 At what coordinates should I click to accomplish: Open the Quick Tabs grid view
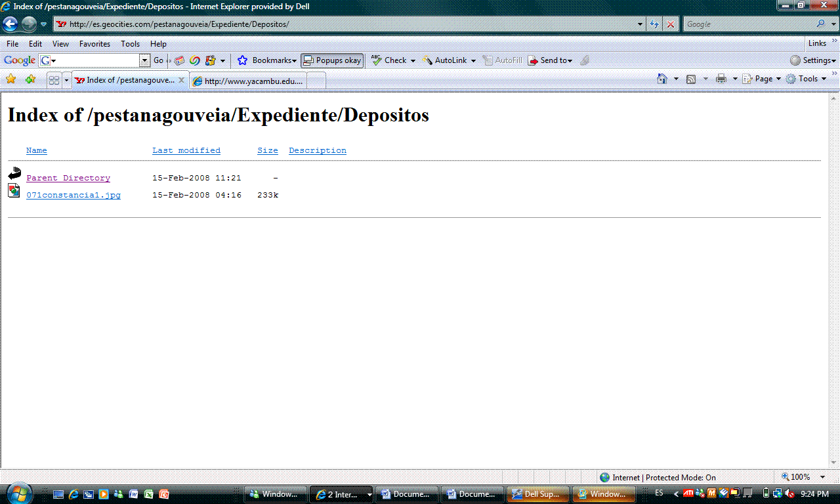coord(54,80)
